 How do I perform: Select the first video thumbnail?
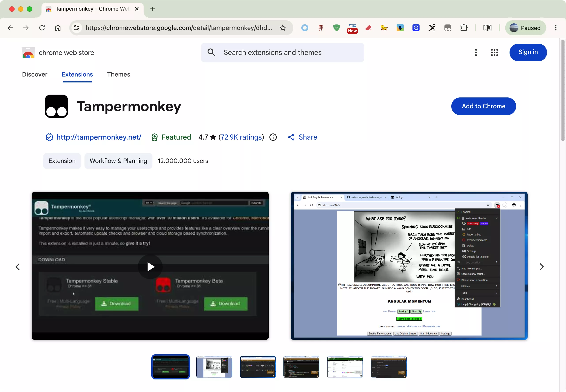coord(171,367)
